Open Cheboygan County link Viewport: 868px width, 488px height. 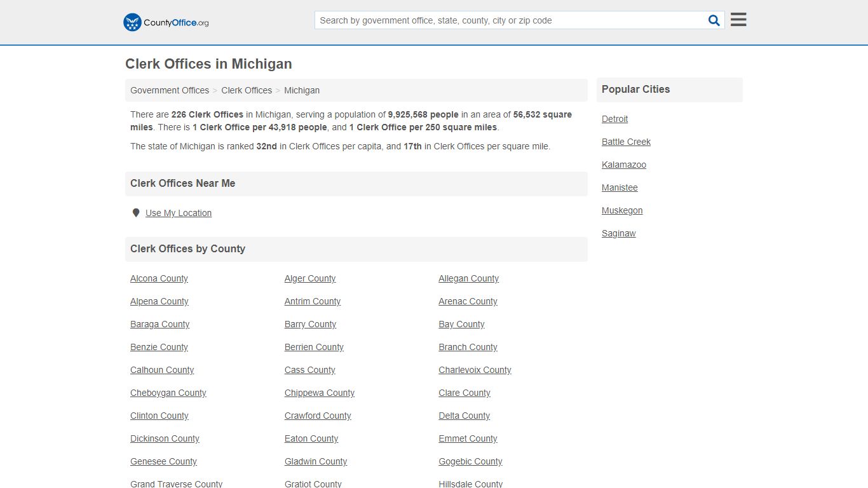(168, 393)
